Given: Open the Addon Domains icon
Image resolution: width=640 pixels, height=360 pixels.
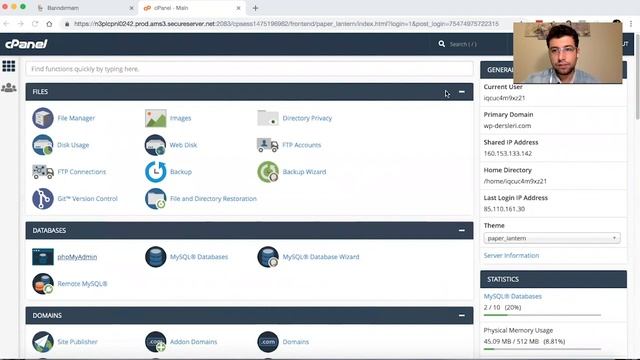Looking at the screenshot, I should [x=156, y=342].
